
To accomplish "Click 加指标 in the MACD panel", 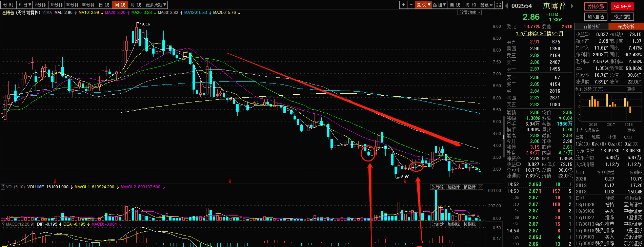I will point(454,224).
